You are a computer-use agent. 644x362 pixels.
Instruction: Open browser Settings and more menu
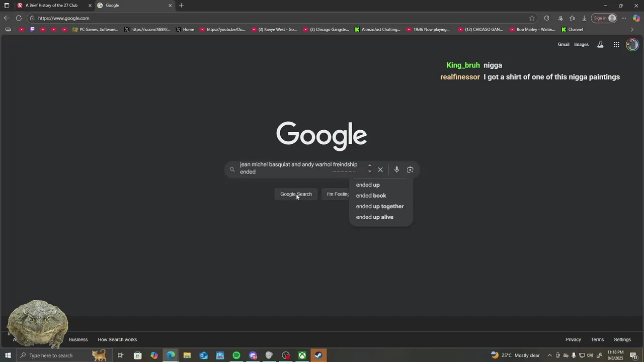point(624,18)
